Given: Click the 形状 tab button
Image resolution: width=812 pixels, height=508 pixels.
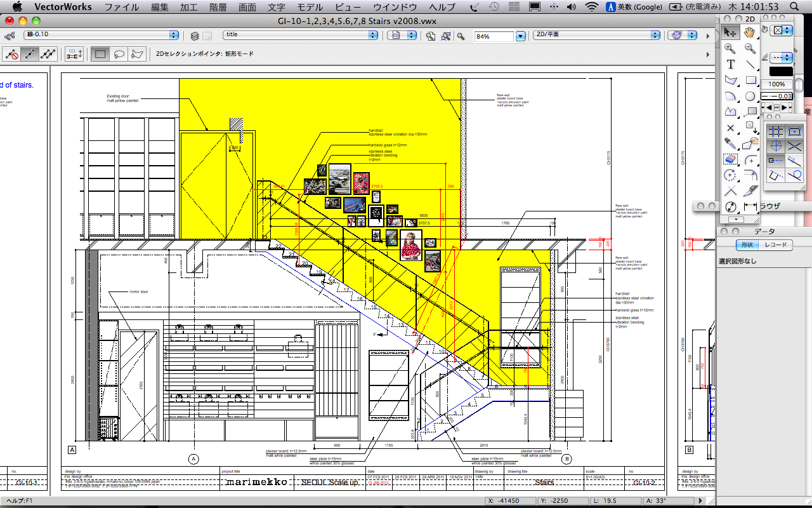Looking at the screenshot, I should (x=747, y=245).
